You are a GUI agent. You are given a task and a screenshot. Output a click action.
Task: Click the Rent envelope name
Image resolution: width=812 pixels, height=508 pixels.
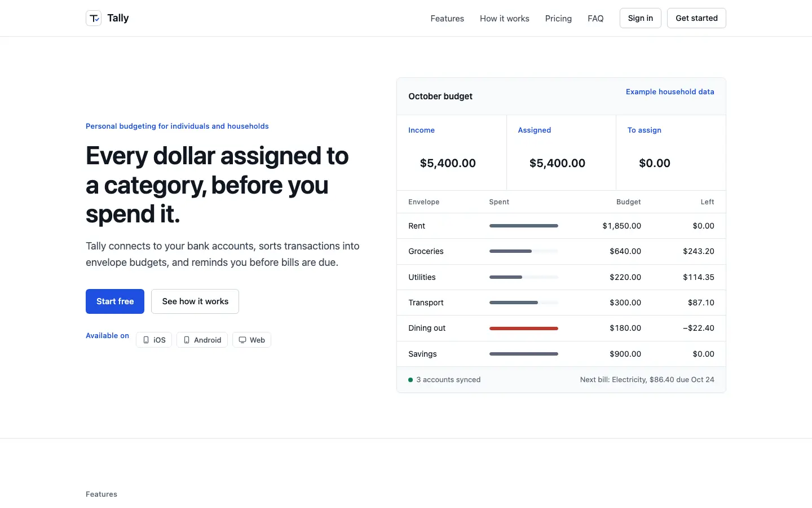point(417,226)
